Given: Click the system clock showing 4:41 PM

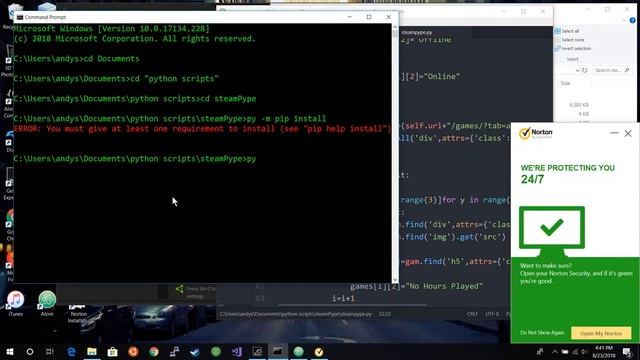Looking at the screenshot, I should point(604,351).
